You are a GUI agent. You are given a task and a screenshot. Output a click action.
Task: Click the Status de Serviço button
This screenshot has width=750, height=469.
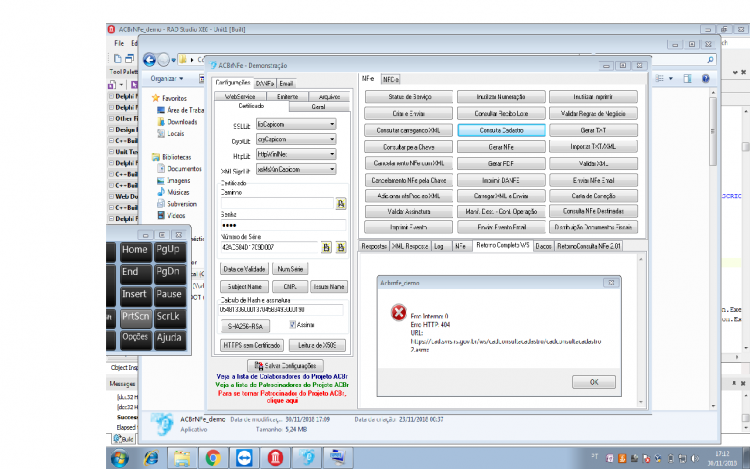[409, 97]
